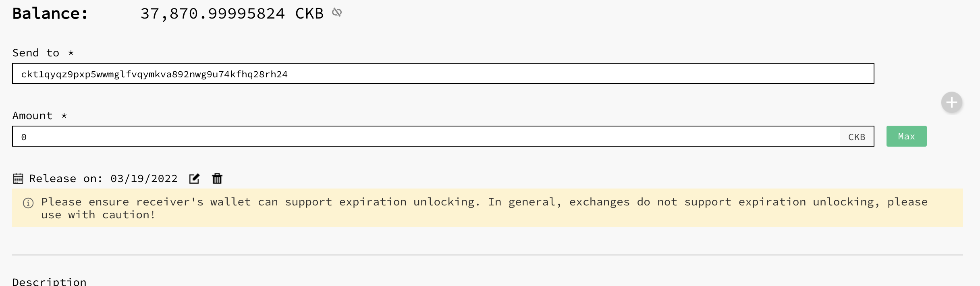The height and width of the screenshot is (286, 980).
Task: Click the Send to field label
Action: point(36,53)
